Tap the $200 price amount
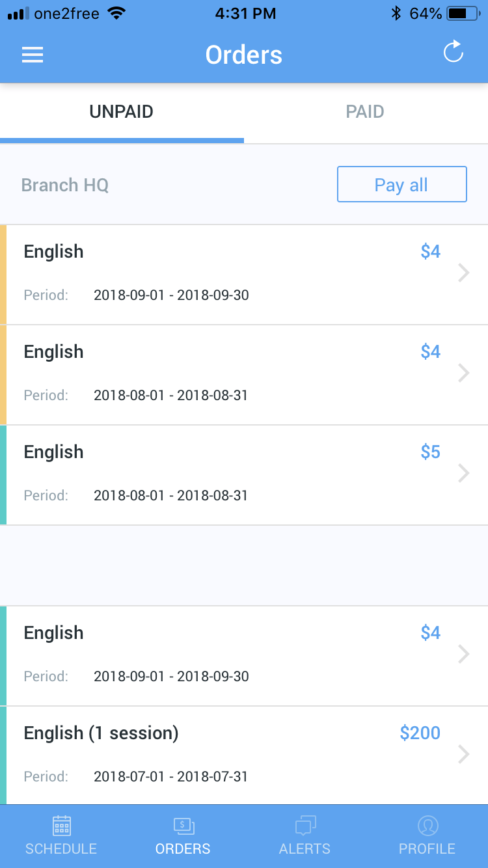 click(420, 733)
